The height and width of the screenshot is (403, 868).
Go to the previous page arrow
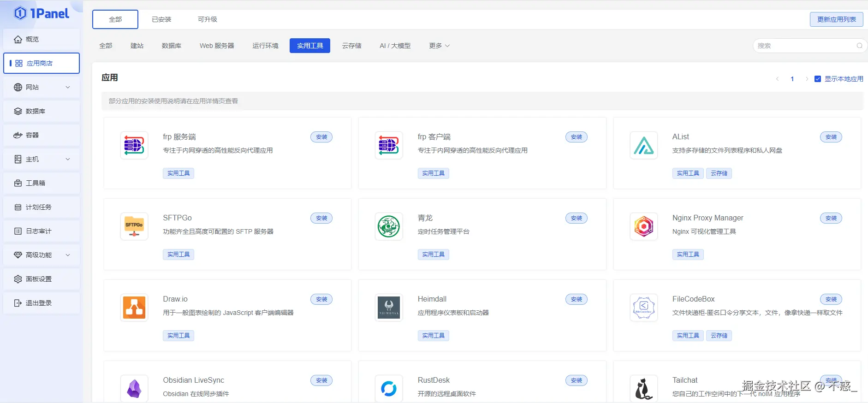coord(777,79)
